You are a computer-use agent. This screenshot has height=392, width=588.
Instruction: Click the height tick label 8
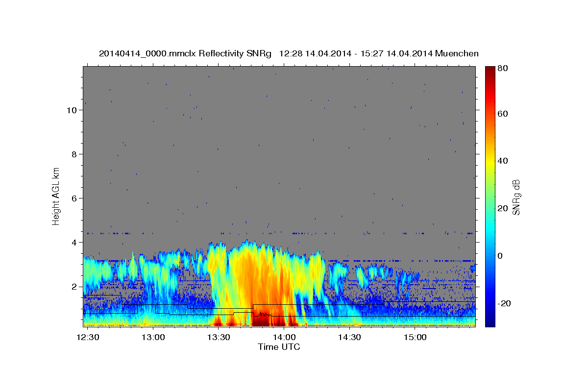click(74, 154)
